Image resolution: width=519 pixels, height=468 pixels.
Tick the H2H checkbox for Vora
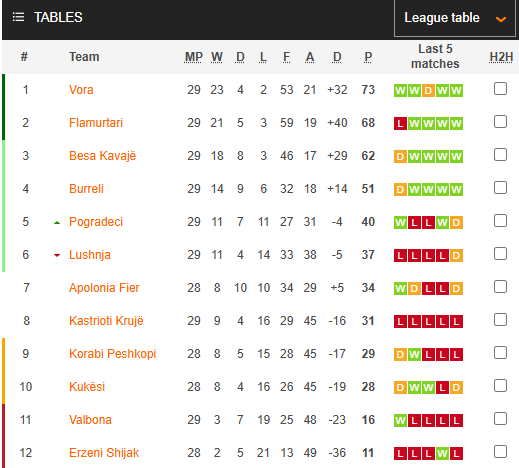(x=500, y=89)
